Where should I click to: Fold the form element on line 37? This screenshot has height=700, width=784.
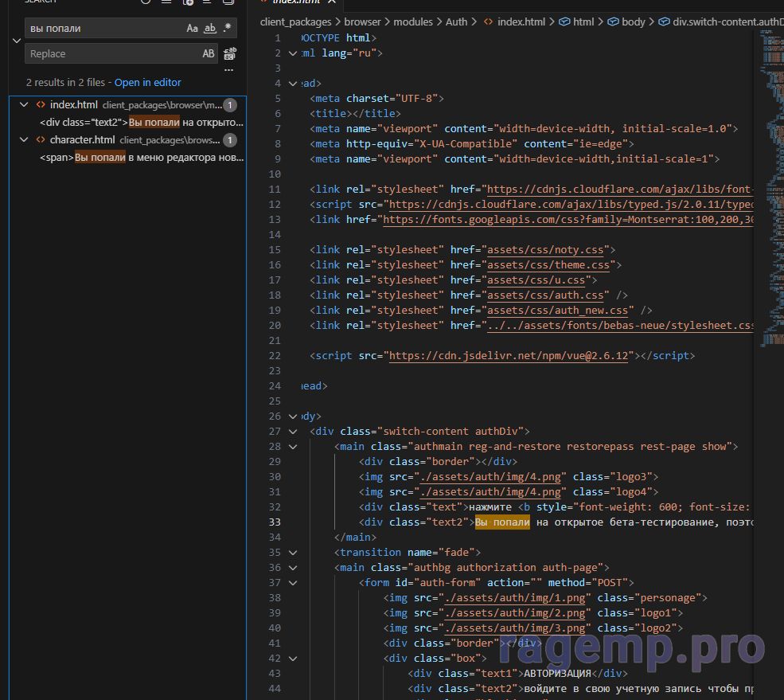[x=293, y=582]
